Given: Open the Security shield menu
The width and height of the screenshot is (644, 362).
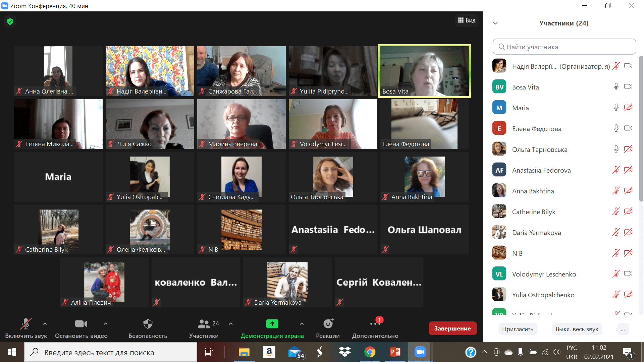Looking at the screenshot, I should (x=148, y=324).
